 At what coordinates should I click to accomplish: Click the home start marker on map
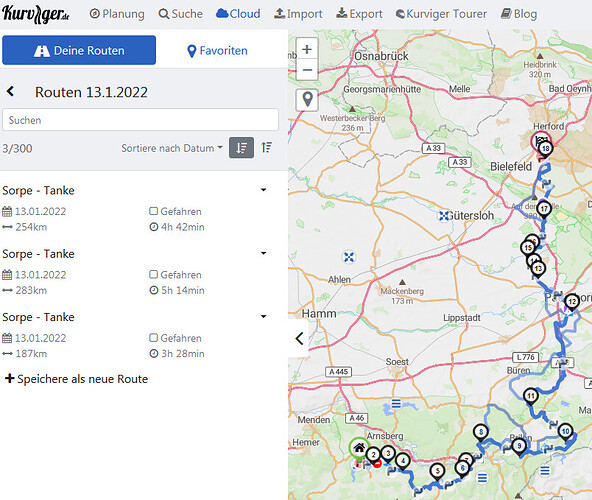coord(359,449)
